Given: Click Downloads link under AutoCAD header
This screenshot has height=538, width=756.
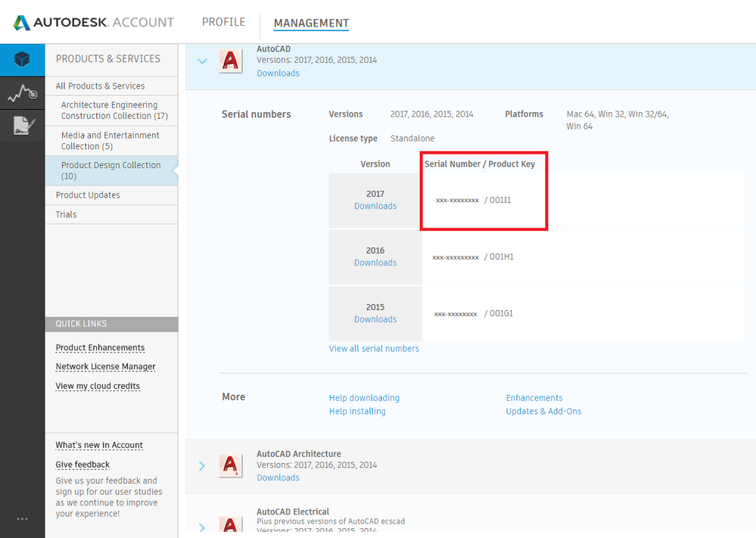Looking at the screenshot, I should 278,73.
